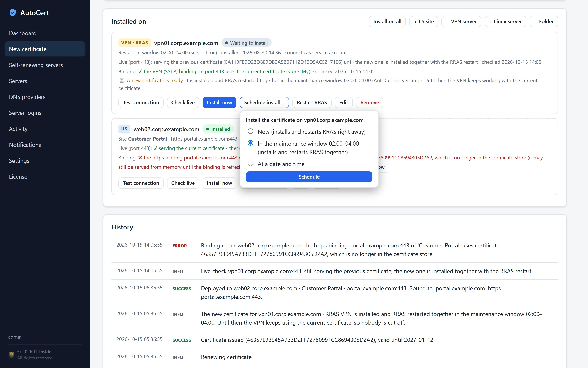This screenshot has height=368, width=588.
Task: Click the green 'Installed' status badge
Action: tap(218, 129)
